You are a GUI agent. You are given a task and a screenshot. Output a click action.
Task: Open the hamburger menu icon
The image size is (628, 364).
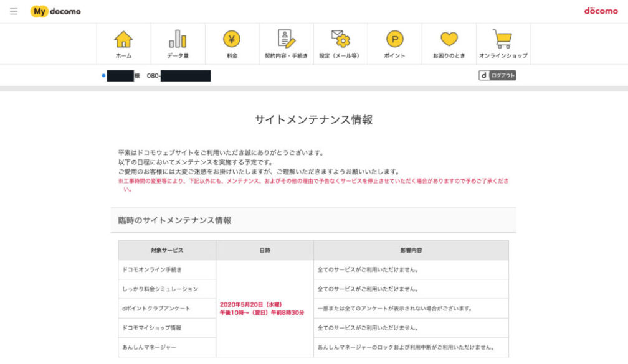click(x=14, y=11)
